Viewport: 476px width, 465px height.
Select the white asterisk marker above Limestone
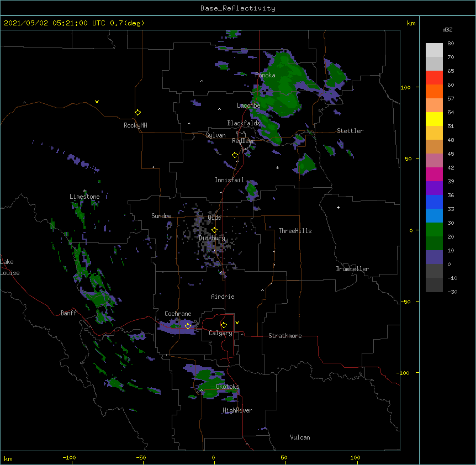point(85,191)
